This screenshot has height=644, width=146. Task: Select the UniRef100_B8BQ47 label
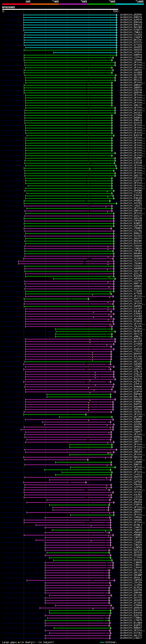point(131,628)
